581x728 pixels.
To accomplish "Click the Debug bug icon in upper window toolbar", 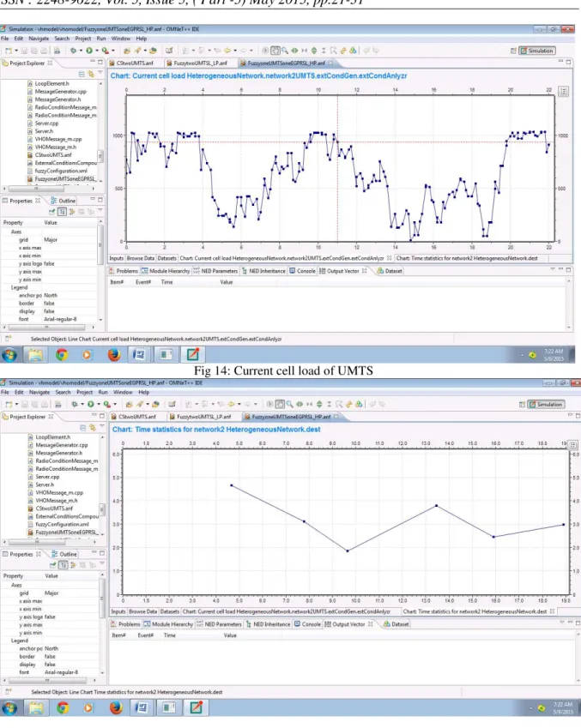I will point(74,51).
